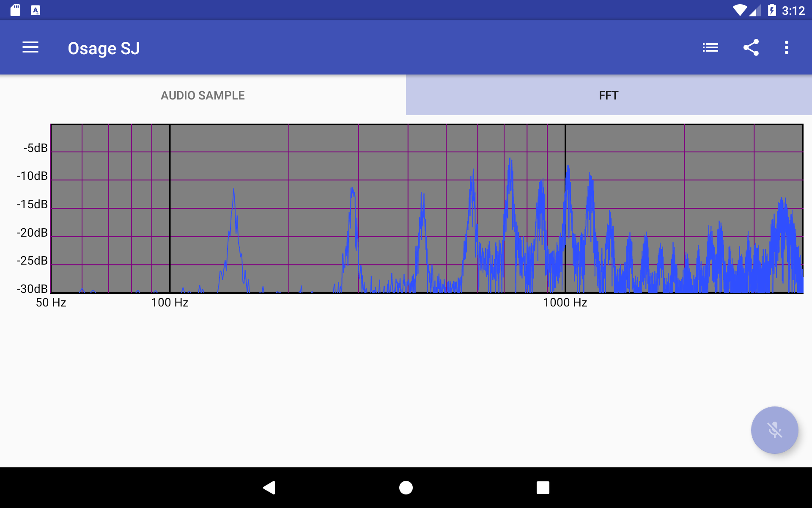Tap the Wi-Fi status icon
This screenshot has height=508, width=812.
coord(740,10)
